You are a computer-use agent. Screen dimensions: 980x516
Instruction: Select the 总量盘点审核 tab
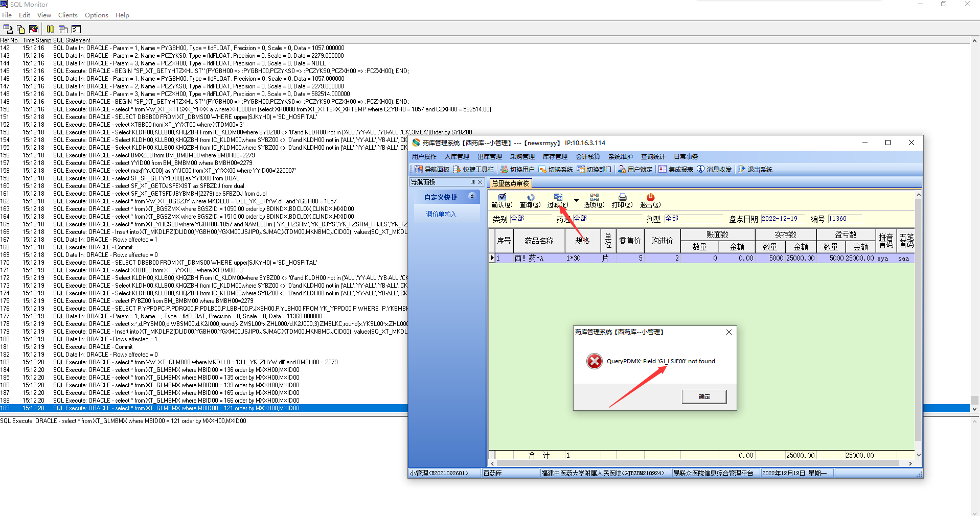pos(510,183)
